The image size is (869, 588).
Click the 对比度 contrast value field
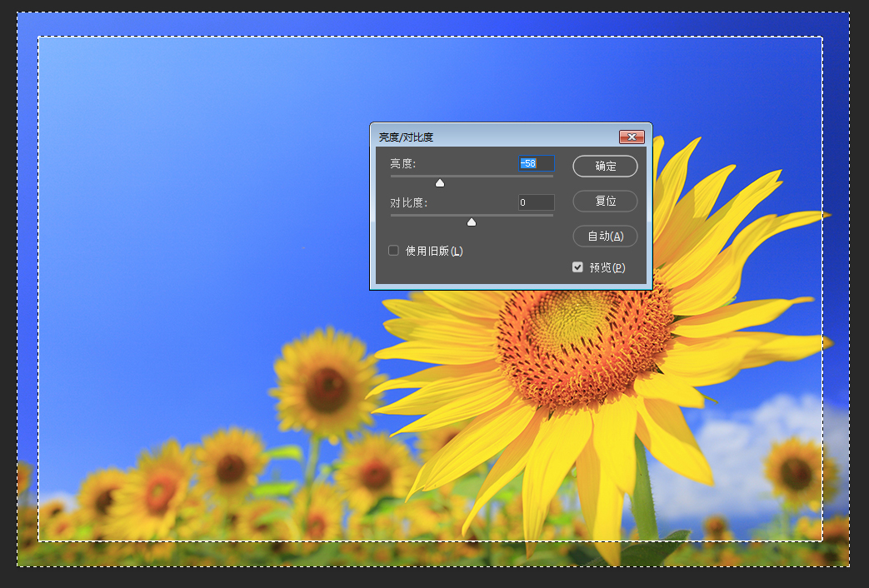tap(536, 202)
